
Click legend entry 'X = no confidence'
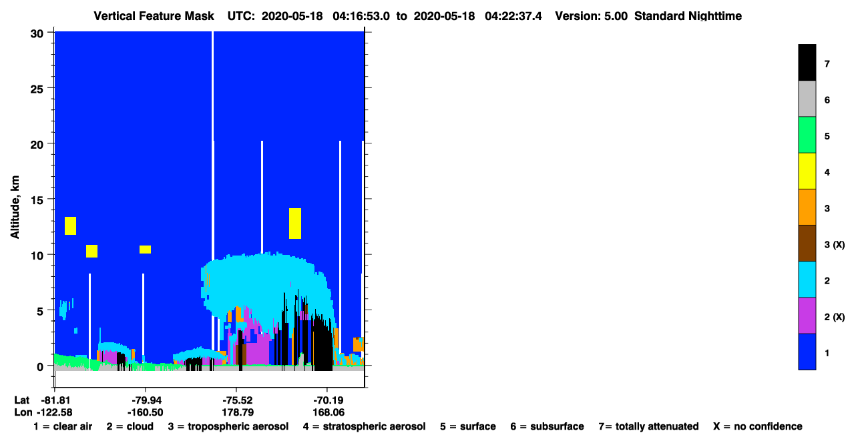click(758, 426)
